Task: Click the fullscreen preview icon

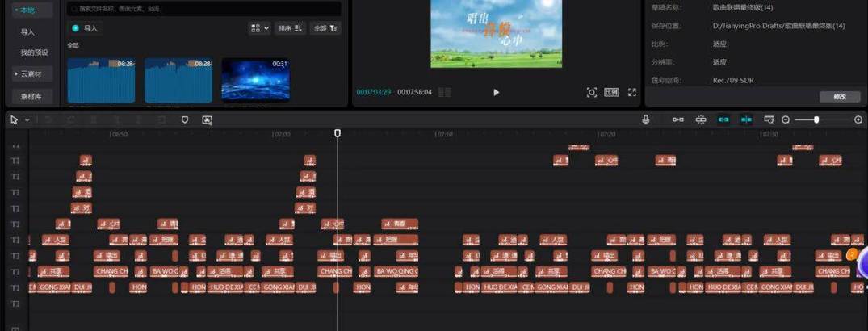Action: pyautogui.click(x=632, y=92)
